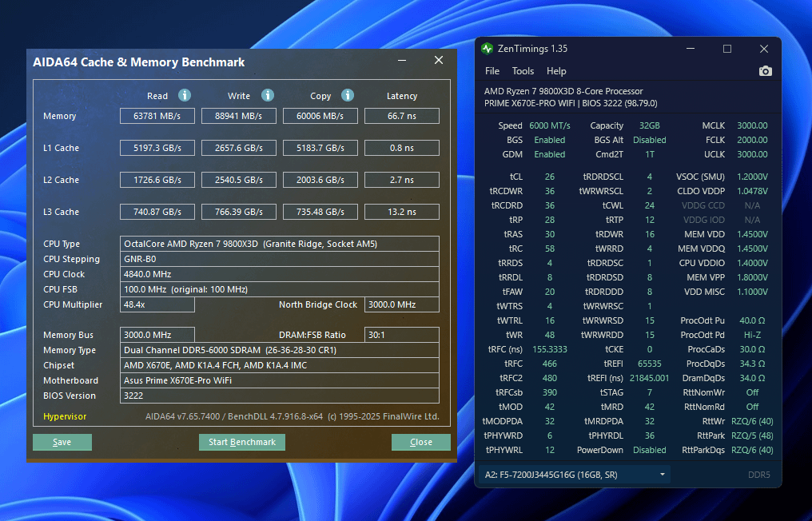The image size is (812, 521).
Task: Click the DDR5 label in ZenTimings footer
Action: [x=758, y=475]
